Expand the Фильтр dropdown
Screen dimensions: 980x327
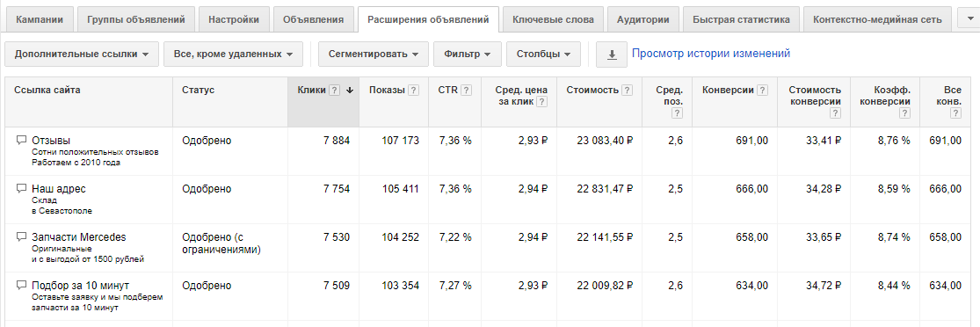click(468, 54)
